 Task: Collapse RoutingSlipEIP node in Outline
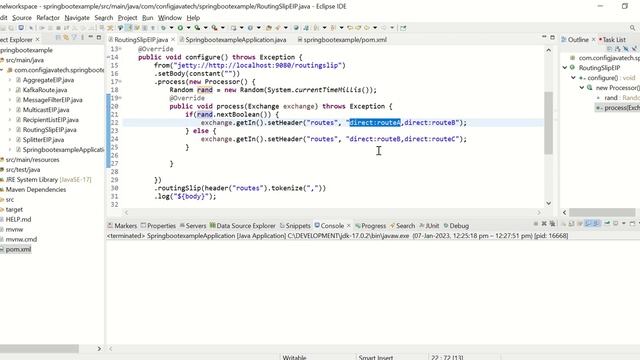565,68
